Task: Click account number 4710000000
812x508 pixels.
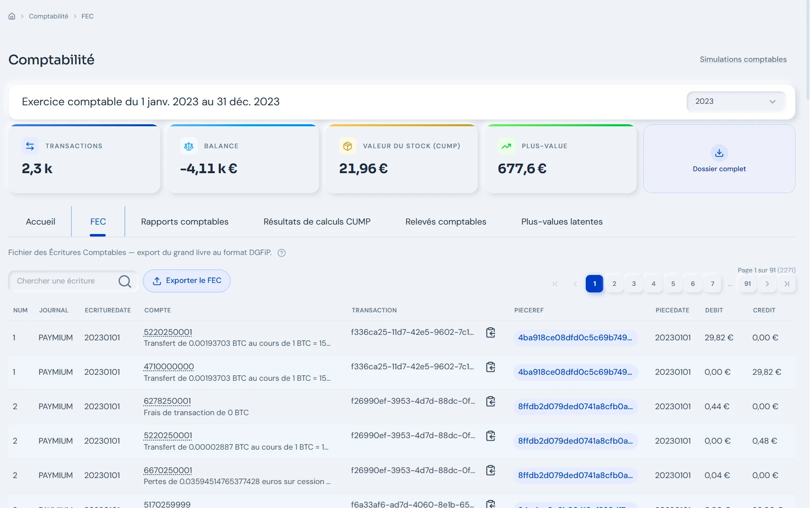Action: coord(169,367)
